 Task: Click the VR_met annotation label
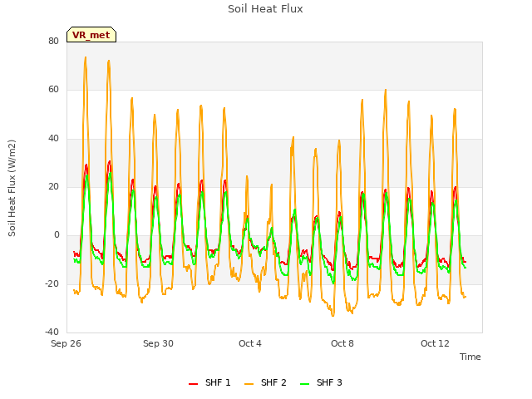pos(91,35)
